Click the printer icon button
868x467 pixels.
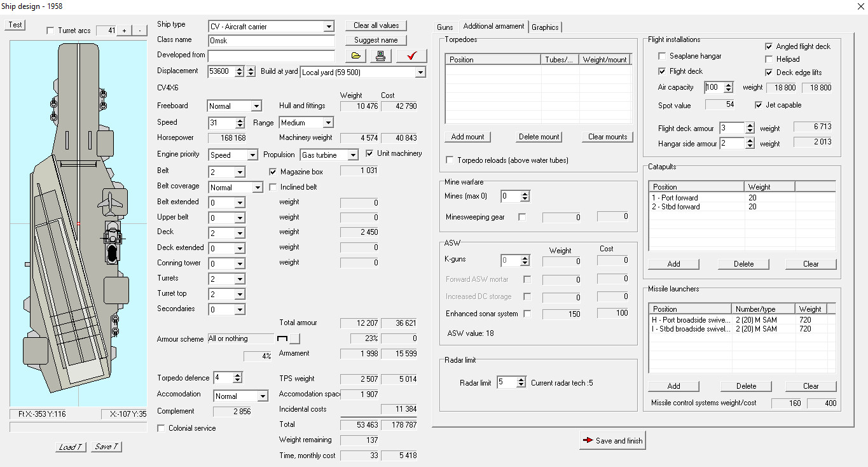point(380,56)
